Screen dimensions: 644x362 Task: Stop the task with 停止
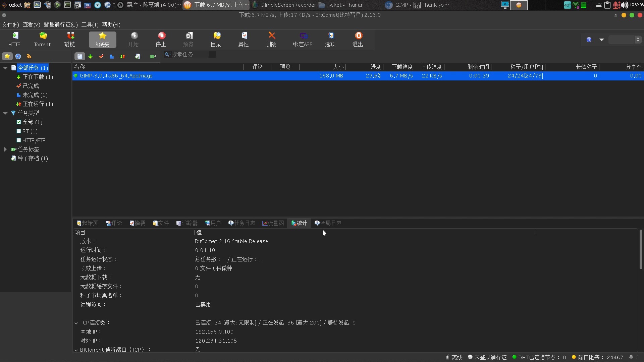[161, 39]
